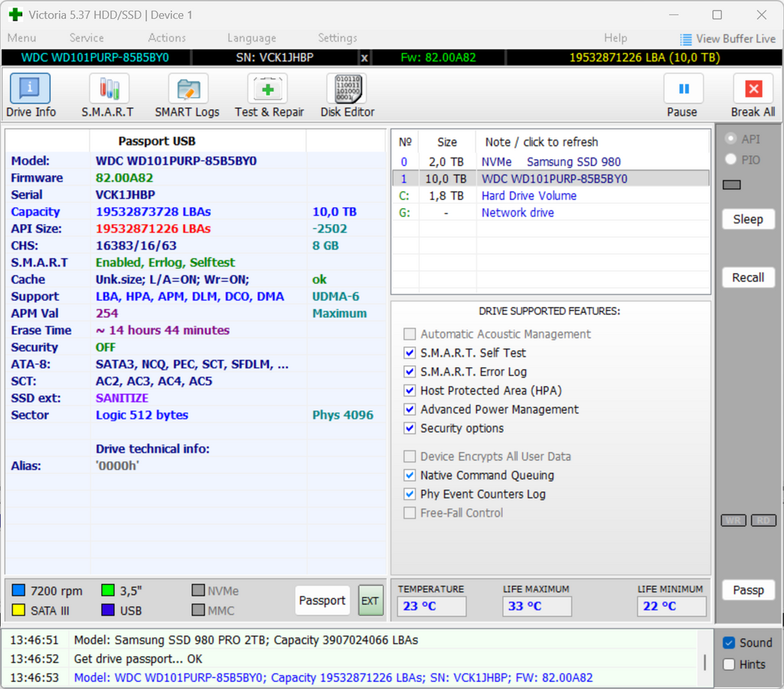The width and height of the screenshot is (784, 689).
Task: Select the C: Hard Drive Volume row
Action: pos(550,196)
